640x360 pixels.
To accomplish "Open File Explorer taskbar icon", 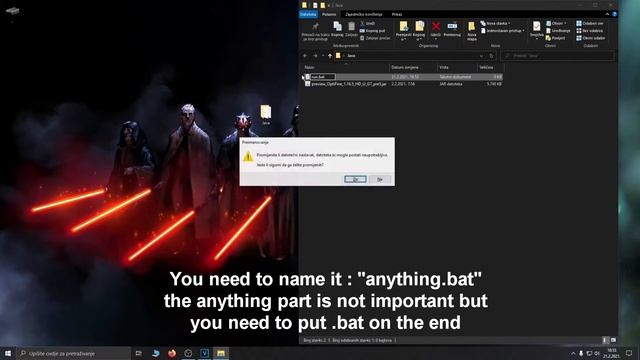I will (x=221, y=353).
